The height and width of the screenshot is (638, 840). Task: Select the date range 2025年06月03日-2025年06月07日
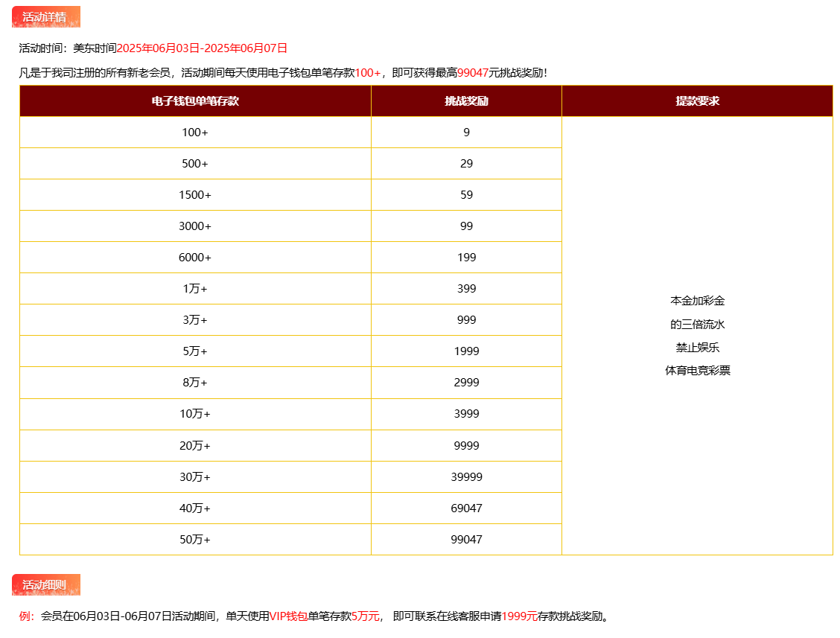click(x=202, y=48)
